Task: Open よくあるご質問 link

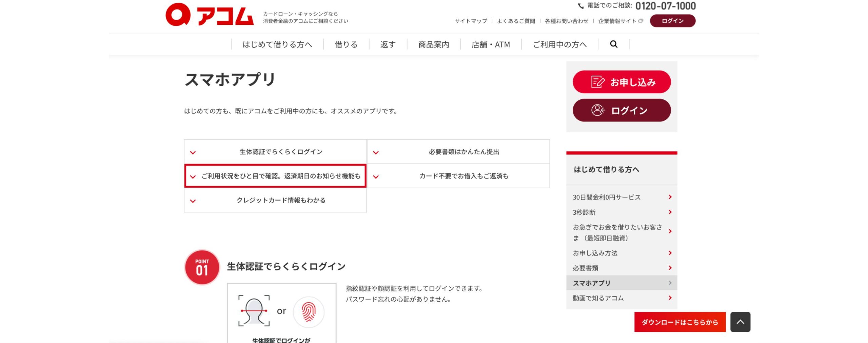Action: click(516, 21)
